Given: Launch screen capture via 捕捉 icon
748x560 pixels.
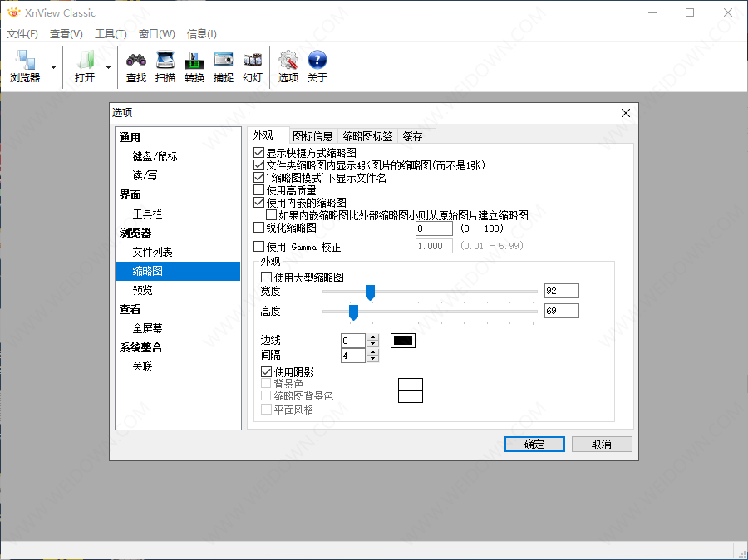Looking at the screenshot, I should pyautogui.click(x=223, y=65).
